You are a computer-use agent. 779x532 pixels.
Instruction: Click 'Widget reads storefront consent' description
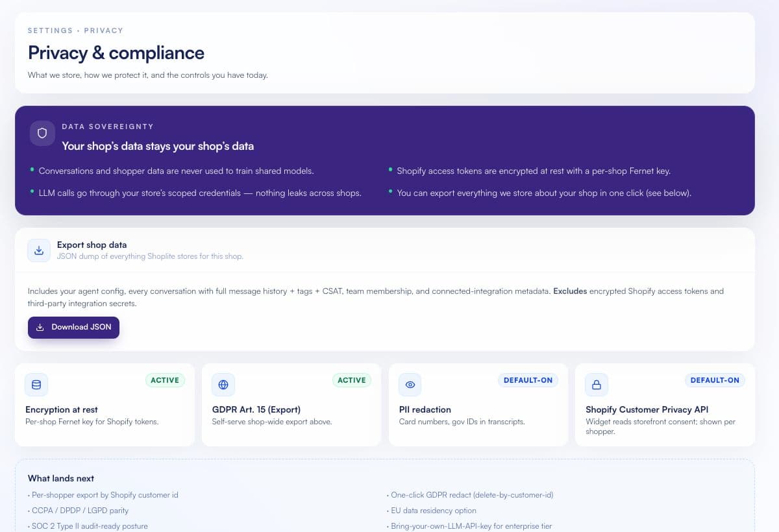(661, 426)
